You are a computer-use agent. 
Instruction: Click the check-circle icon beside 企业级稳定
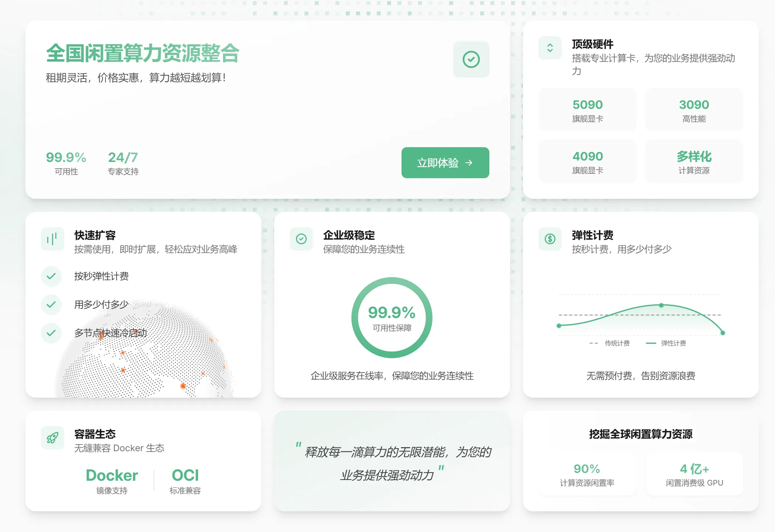coord(301,239)
